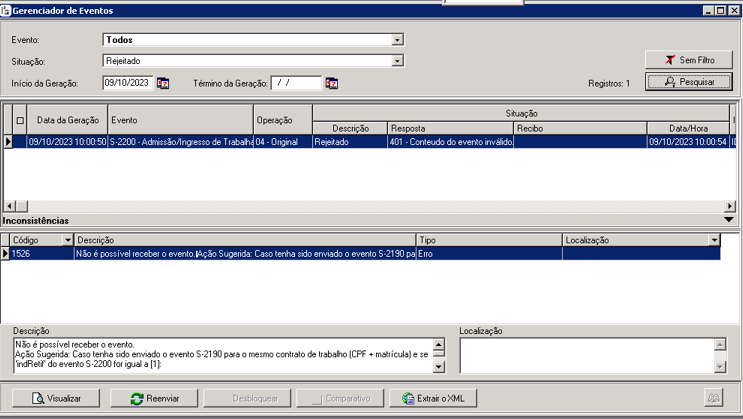743x419 pixels.
Task: Open the Código column filter dropdown
Action: pos(68,240)
